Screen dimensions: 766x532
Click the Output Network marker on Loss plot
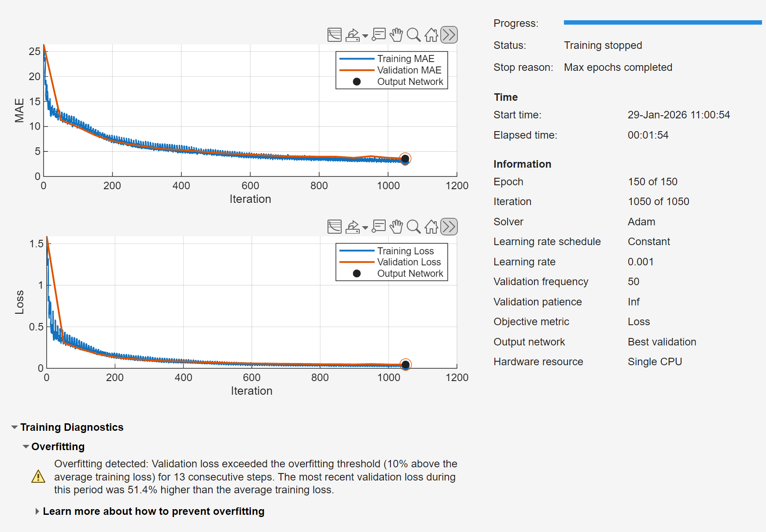tap(405, 365)
